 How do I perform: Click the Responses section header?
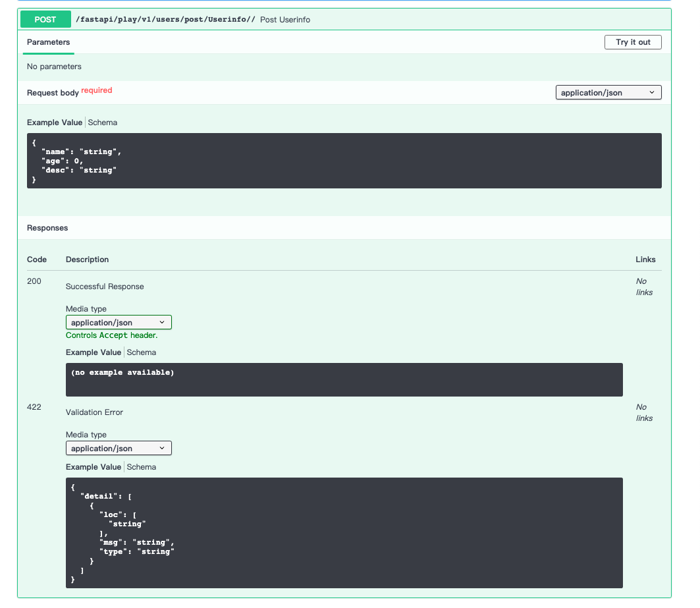[47, 228]
